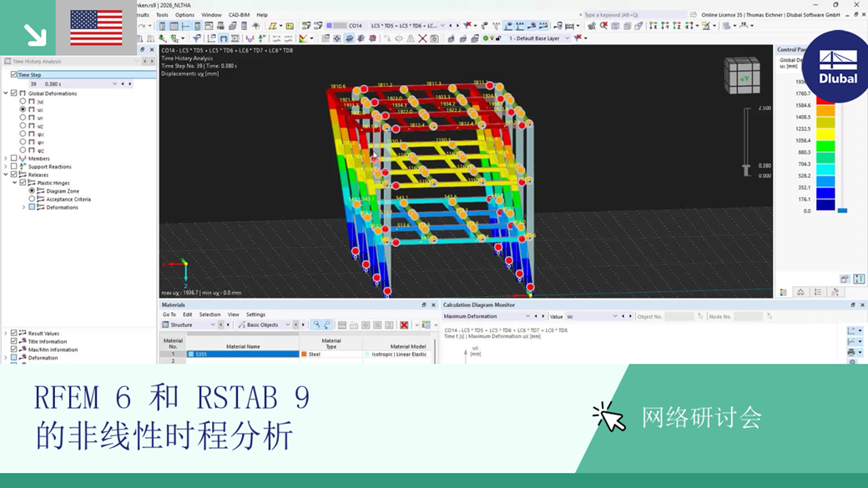
Task: Click the yellow legend color swatch
Action: tap(825, 134)
